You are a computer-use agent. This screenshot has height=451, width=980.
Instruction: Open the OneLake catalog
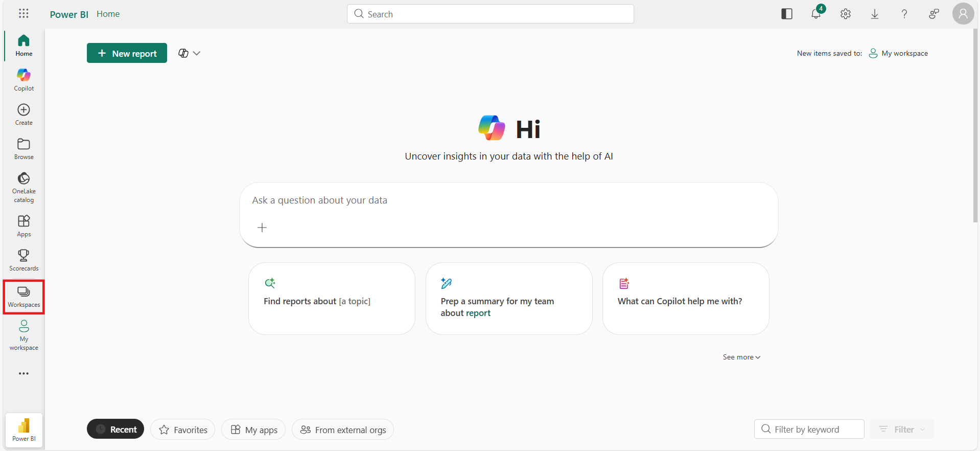(x=24, y=187)
